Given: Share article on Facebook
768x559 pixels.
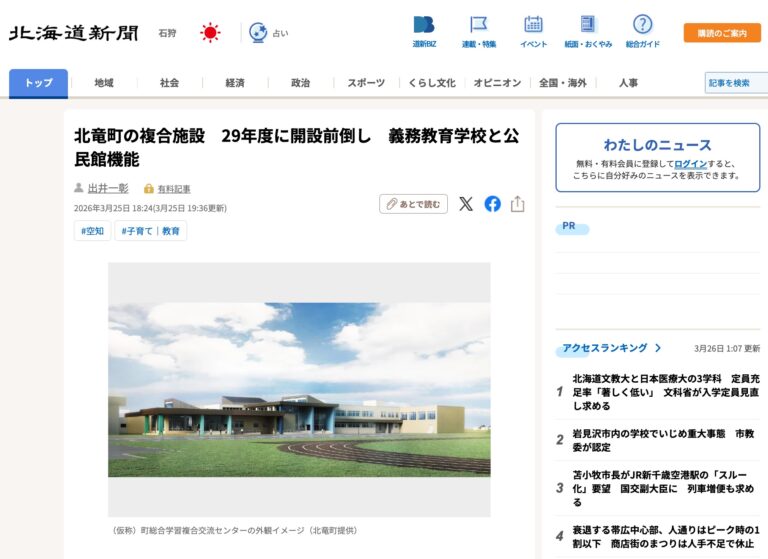Looking at the screenshot, I should (x=492, y=204).
